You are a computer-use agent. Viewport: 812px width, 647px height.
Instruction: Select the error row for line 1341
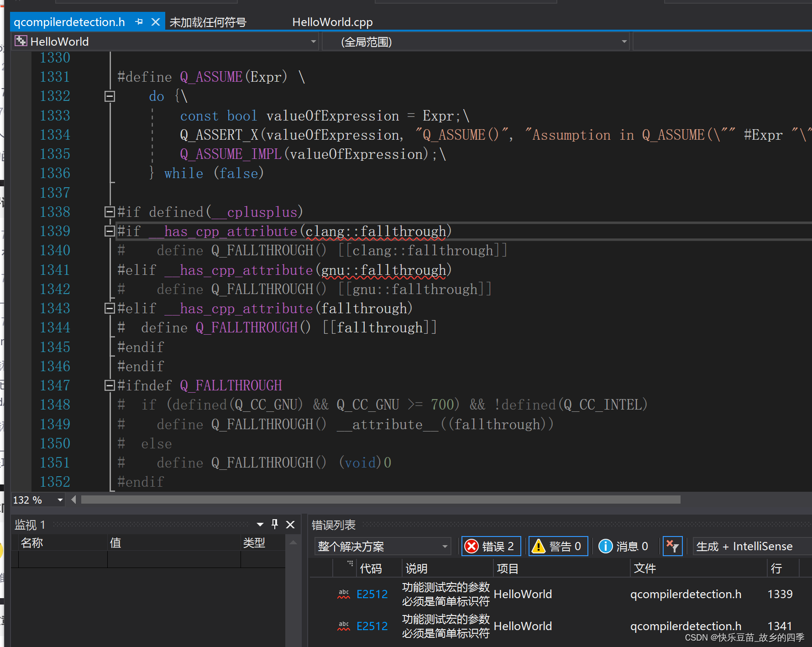click(x=561, y=626)
